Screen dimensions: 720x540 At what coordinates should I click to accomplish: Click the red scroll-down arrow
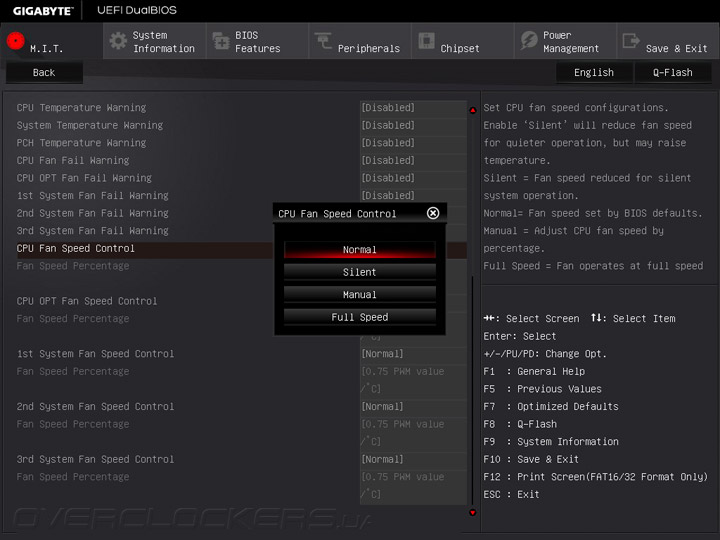pyautogui.click(x=472, y=512)
